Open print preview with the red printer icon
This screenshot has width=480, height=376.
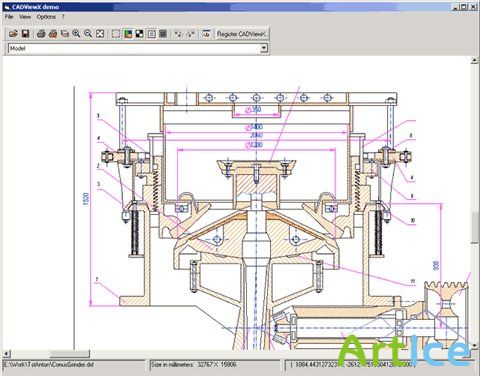pyautogui.click(x=53, y=34)
